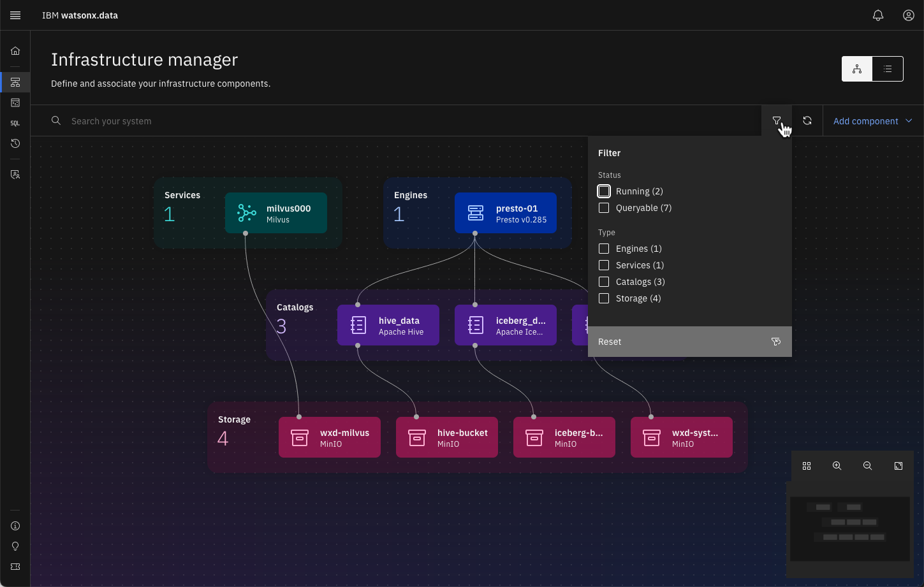Click the Catalogs group label
The image size is (924, 587).
click(295, 307)
